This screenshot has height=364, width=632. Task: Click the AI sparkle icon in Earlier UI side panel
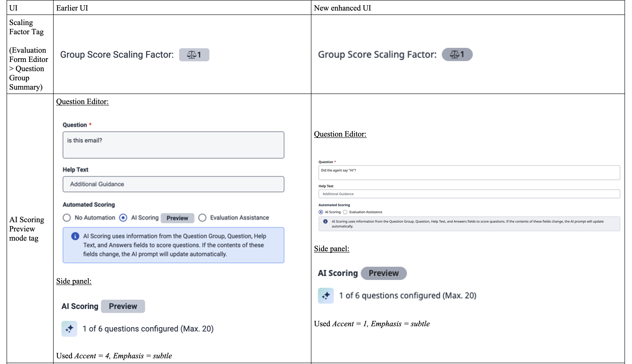pos(69,328)
